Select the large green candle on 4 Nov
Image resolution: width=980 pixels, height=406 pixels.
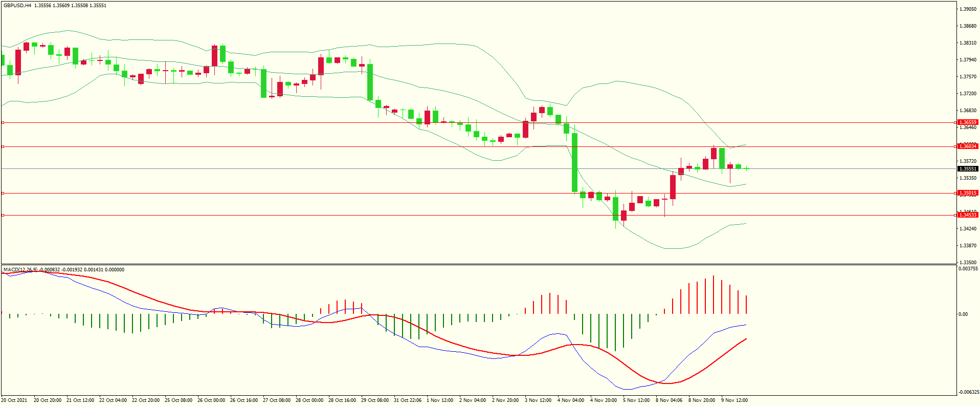tap(574, 162)
